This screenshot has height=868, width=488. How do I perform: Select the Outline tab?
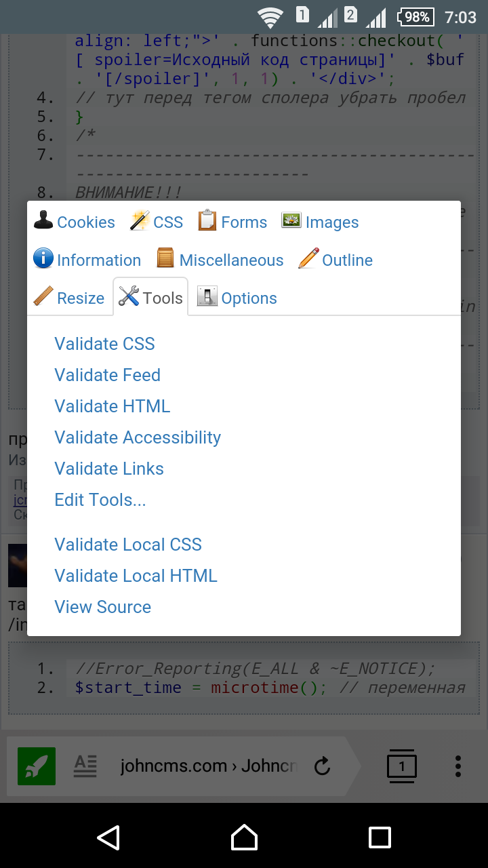pyautogui.click(x=335, y=260)
